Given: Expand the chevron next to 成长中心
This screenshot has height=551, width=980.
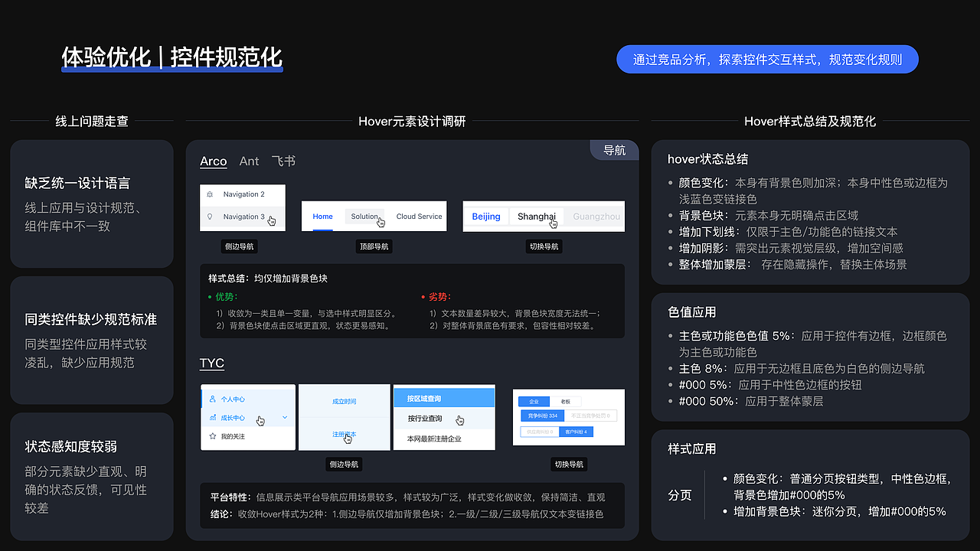Looking at the screenshot, I should coord(285,417).
